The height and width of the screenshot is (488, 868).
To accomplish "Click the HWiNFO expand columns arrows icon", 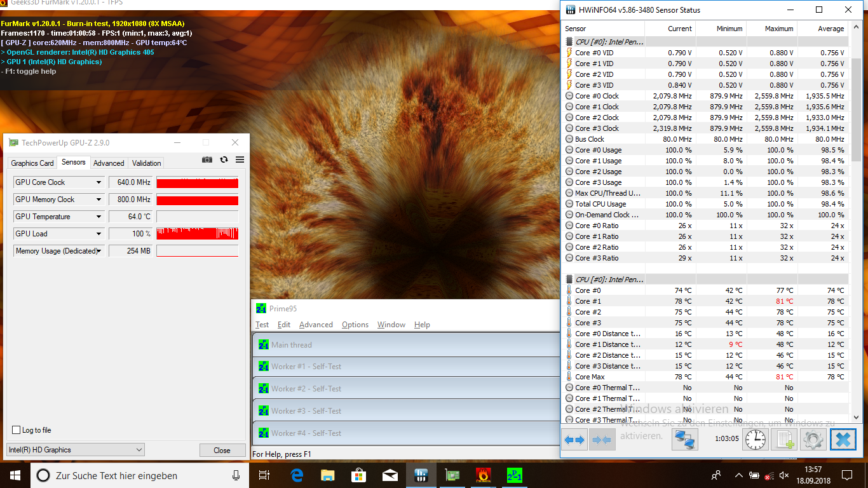I will [x=574, y=439].
